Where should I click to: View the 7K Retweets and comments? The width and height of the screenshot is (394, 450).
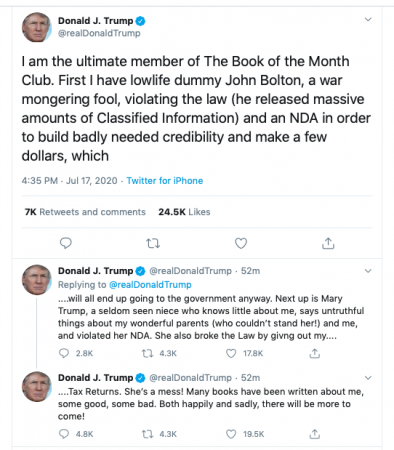coord(85,212)
